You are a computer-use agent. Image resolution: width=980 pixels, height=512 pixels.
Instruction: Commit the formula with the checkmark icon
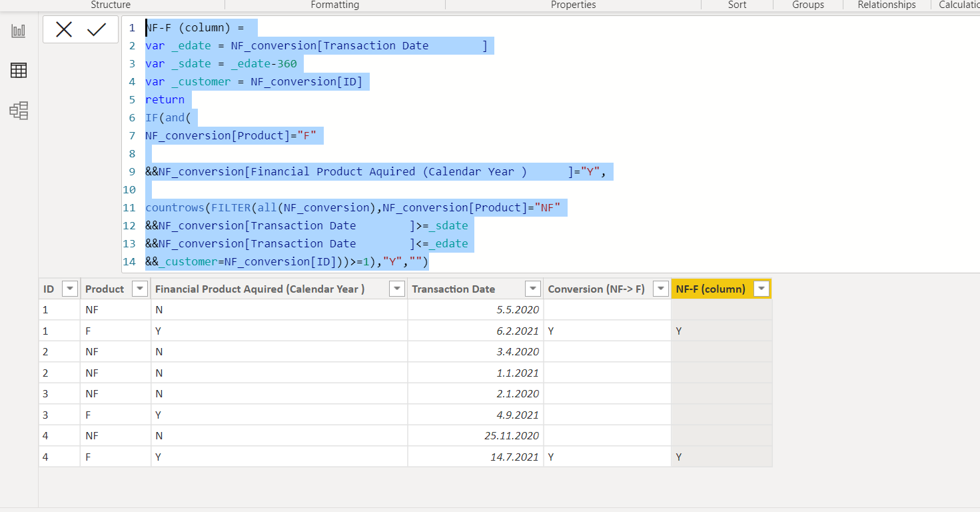tap(97, 29)
